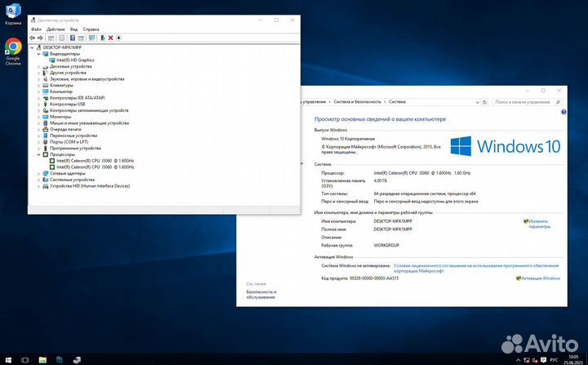This screenshot has height=365, width=588.
Task: Open Task View on the taskbar
Action: [x=25, y=360]
